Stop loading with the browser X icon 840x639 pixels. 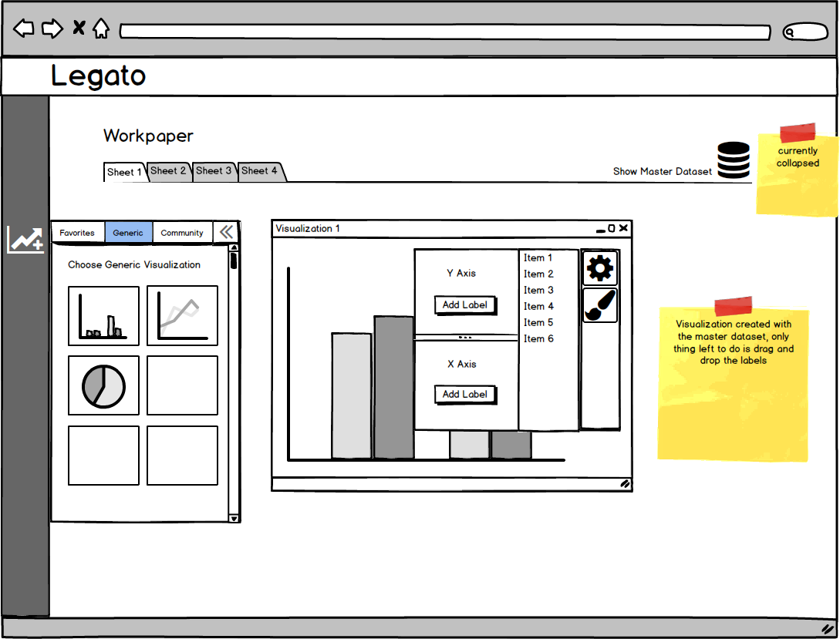point(79,27)
